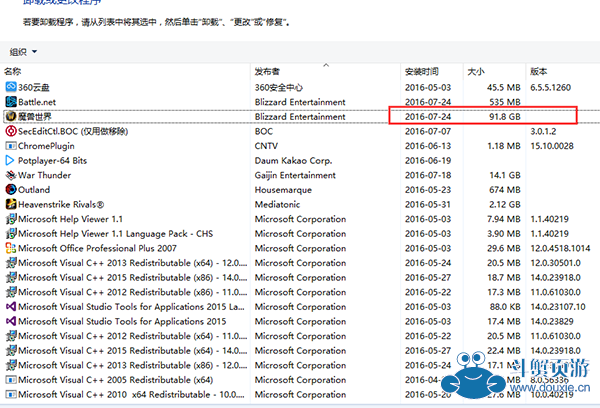Click the Heavenstrike Rivals icon
Viewport: 600px width, 408px height.
point(11,204)
